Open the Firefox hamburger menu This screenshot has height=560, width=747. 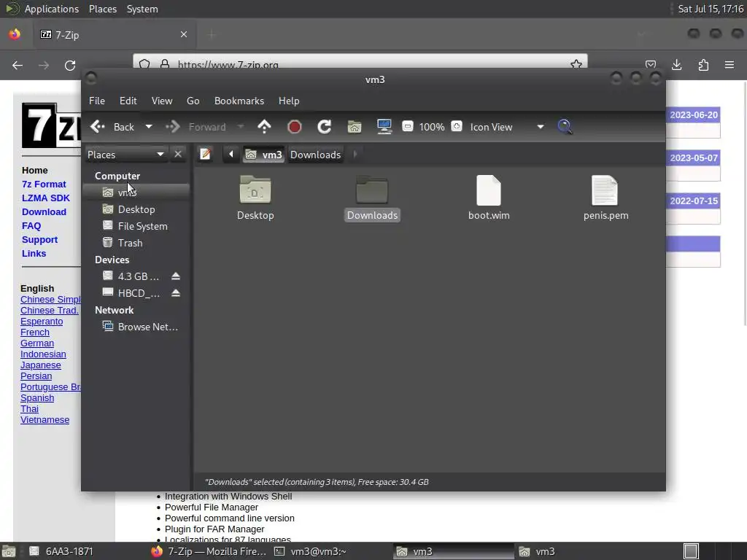729,65
